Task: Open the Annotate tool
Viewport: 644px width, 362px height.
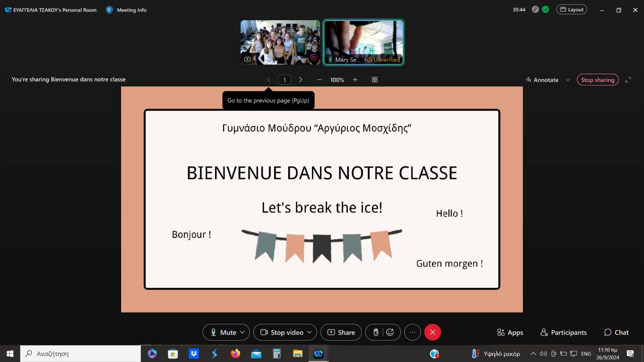Action: (542, 80)
